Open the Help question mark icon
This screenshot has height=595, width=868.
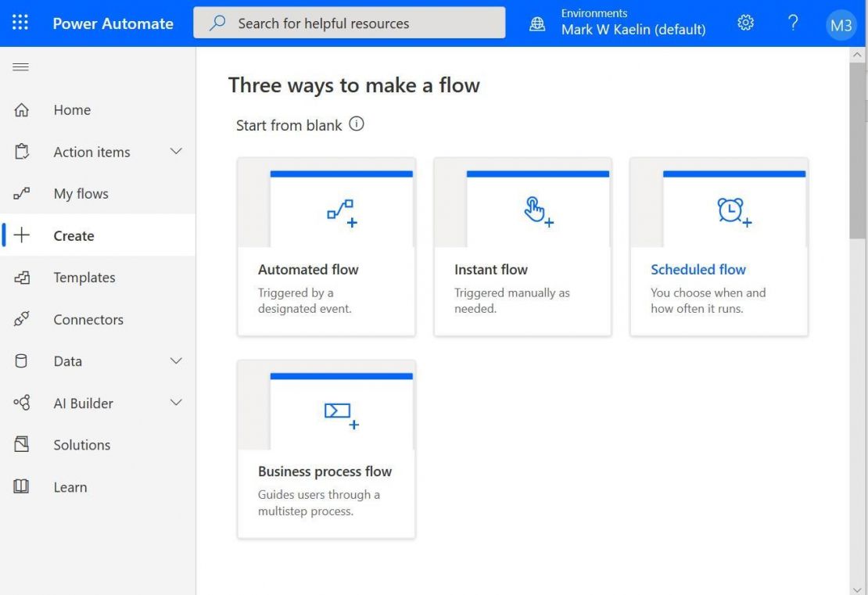click(793, 23)
